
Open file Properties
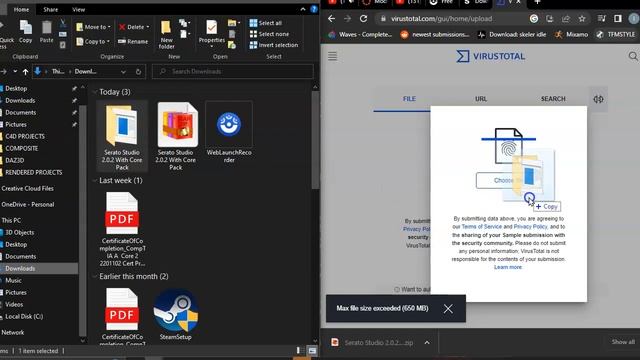click(x=211, y=33)
